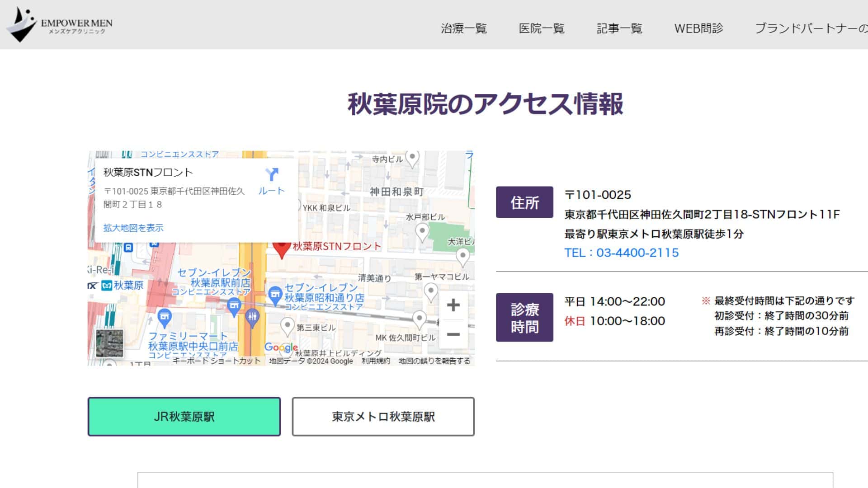Click the 〒101-0025 postal code text
Image resolution: width=868 pixels, height=488 pixels.
(x=598, y=195)
